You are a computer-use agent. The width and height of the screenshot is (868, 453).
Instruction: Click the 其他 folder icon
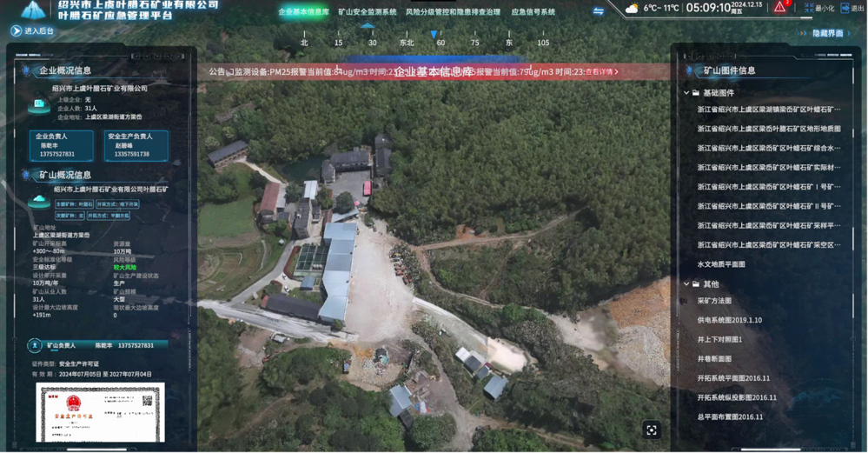tap(696, 284)
